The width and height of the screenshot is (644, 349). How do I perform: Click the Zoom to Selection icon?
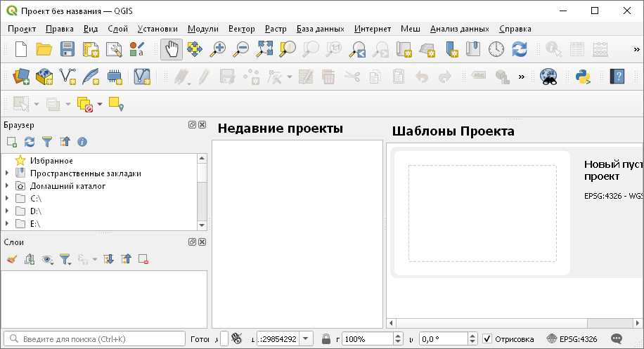pyautogui.click(x=288, y=49)
